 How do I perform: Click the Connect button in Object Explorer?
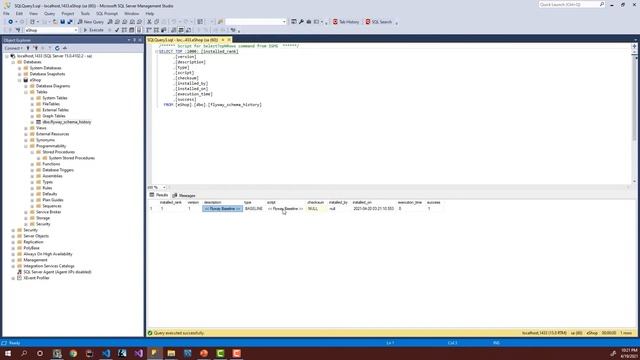(x=13, y=48)
